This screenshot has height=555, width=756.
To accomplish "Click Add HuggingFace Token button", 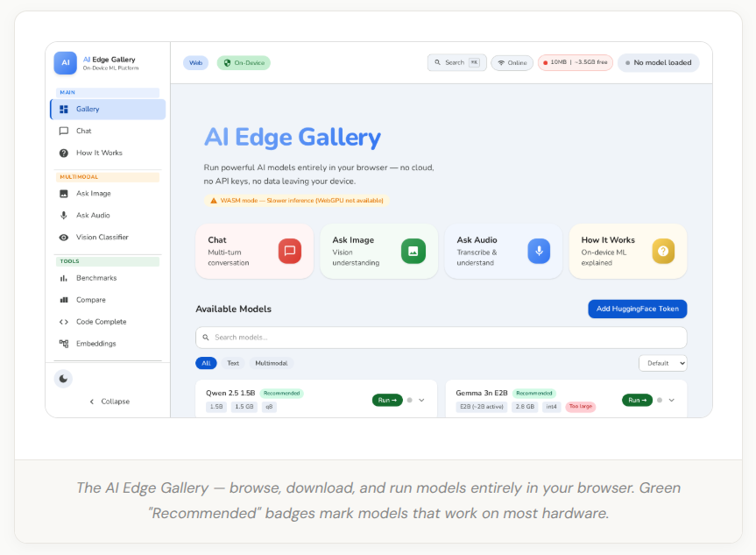I will coord(638,309).
